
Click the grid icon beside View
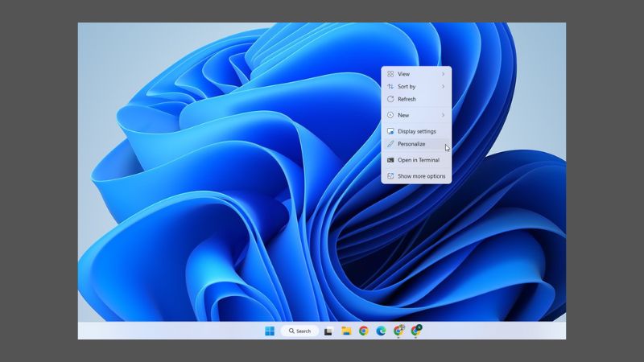tap(390, 74)
